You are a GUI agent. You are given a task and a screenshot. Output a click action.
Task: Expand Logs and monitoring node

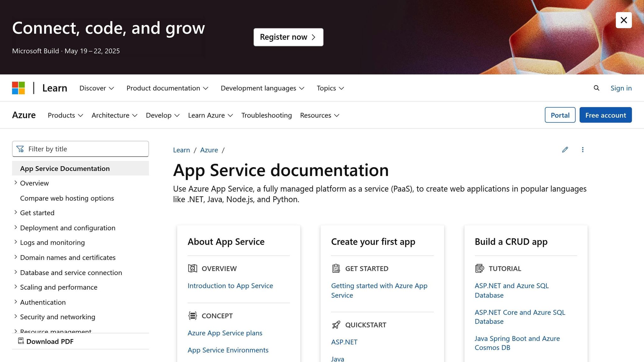(x=16, y=242)
